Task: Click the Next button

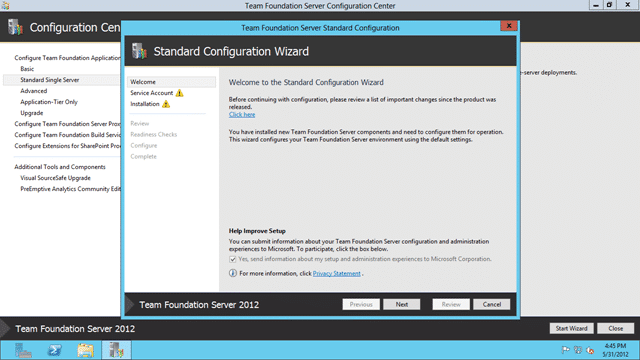Action: 402,304
